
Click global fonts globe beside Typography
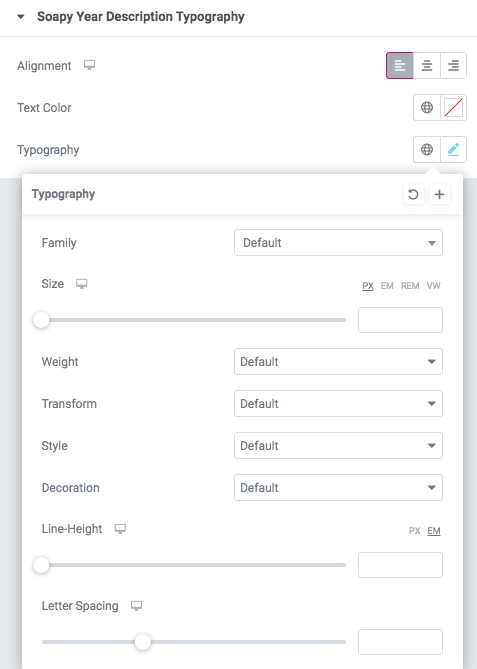427,149
